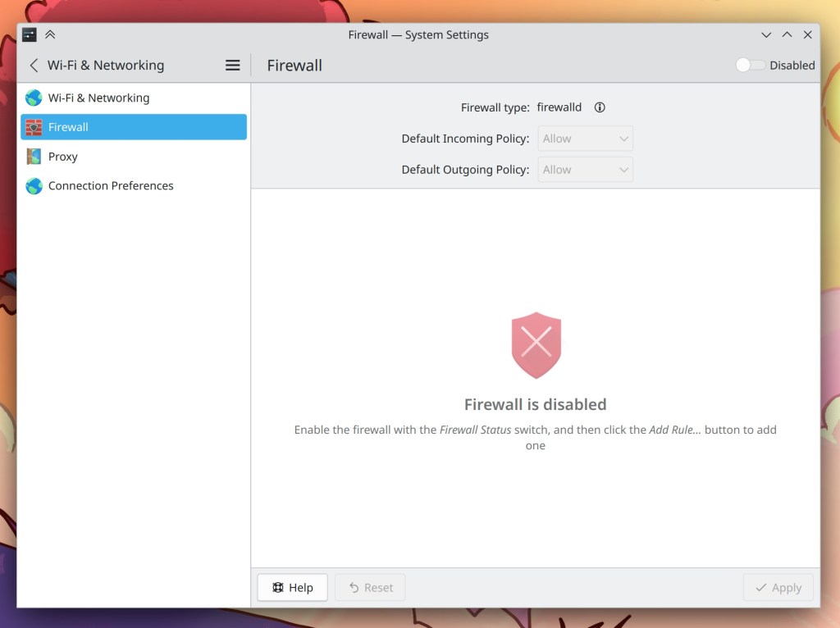Open Proxy settings via its sidebar icon
This screenshot has width=840, height=628.
click(33, 157)
